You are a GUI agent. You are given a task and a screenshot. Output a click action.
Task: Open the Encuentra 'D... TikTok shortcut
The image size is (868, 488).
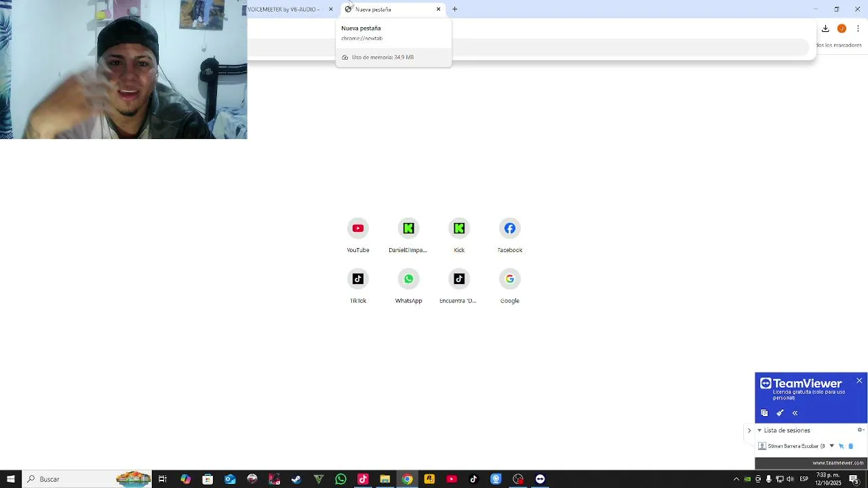point(459,287)
